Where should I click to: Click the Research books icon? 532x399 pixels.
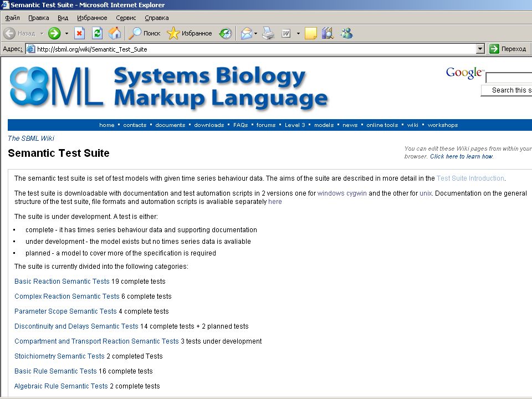(x=328, y=33)
